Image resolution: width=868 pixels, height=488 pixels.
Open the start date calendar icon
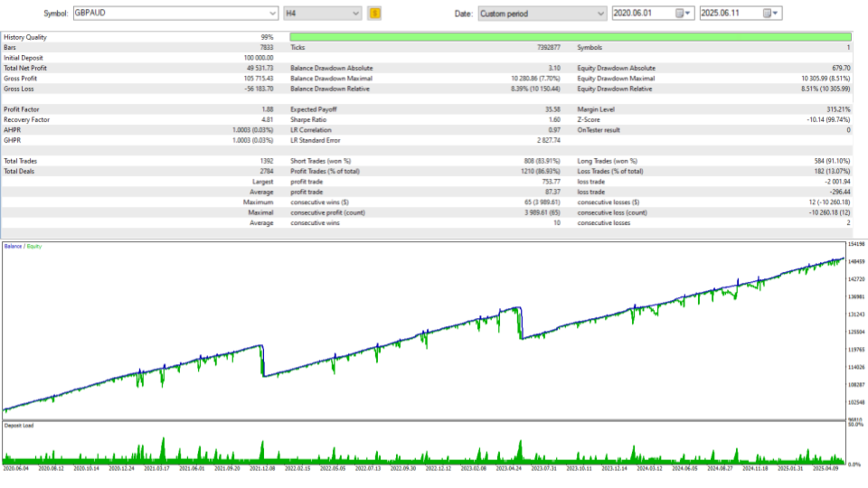click(x=679, y=14)
